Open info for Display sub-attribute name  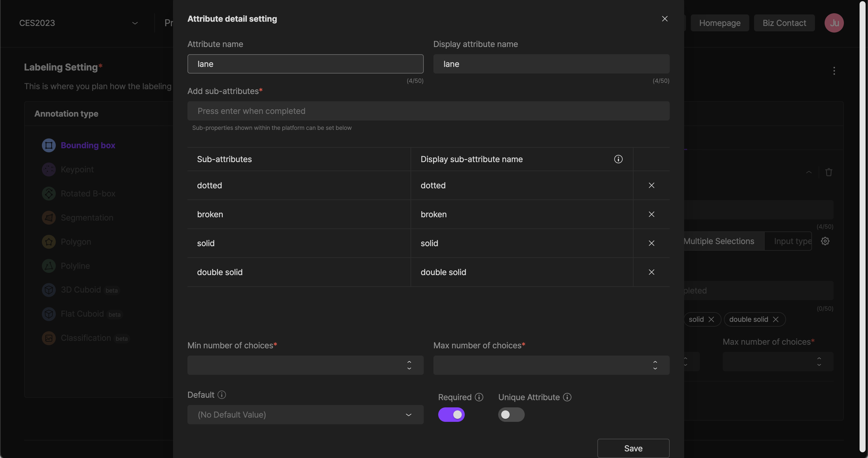pos(618,159)
